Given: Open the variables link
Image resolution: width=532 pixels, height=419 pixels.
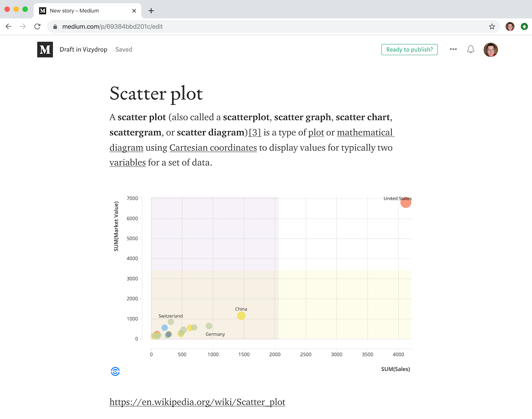Looking at the screenshot, I should tap(127, 162).
